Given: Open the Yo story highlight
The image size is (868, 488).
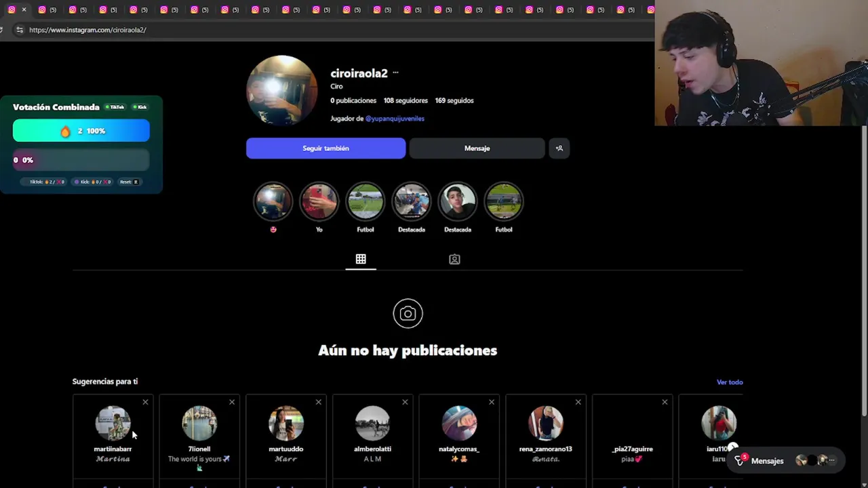Looking at the screenshot, I should click(x=319, y=202).
